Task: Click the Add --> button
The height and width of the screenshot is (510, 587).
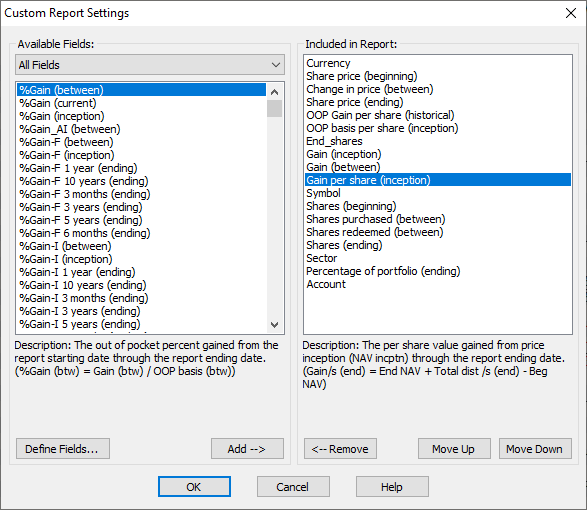Action: pyautogui.click(x=247, y=449)
